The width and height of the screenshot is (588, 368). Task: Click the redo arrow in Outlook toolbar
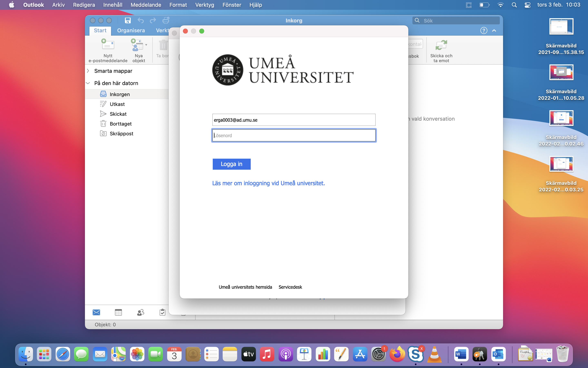tap(153, 20)
